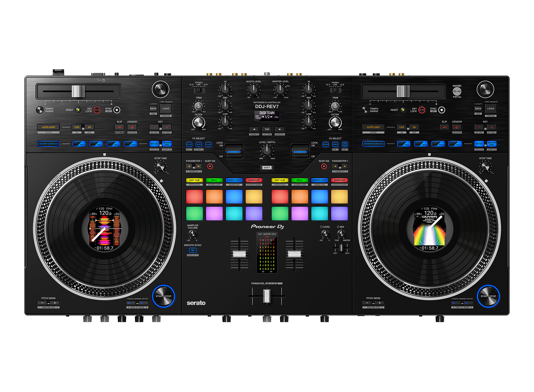Switch center pads to SAMPLER mode
534x392 pixels.
254,180
